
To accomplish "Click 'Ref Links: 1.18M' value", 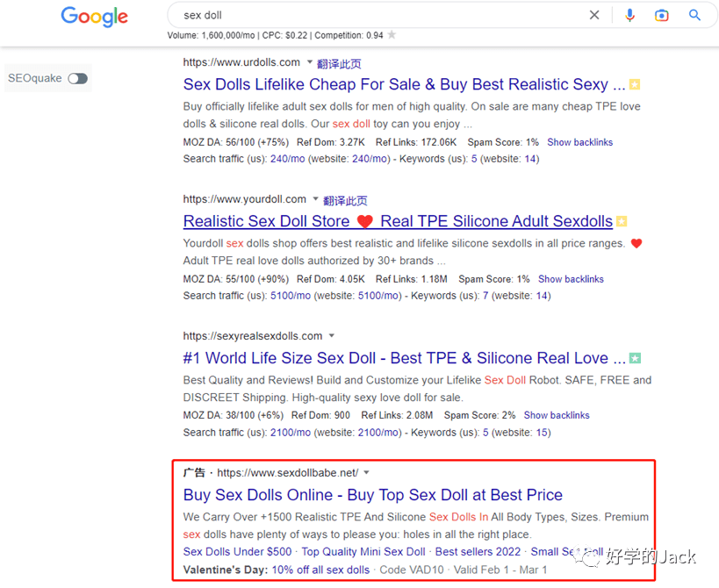I will pos(412,279).
